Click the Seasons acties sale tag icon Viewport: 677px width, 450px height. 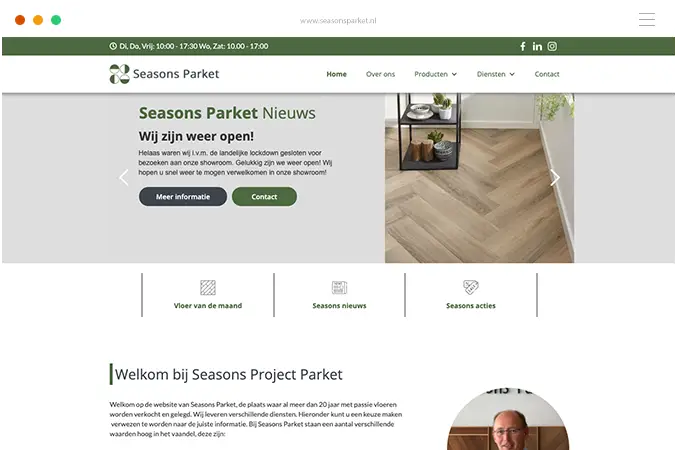[x=471, y=287]
